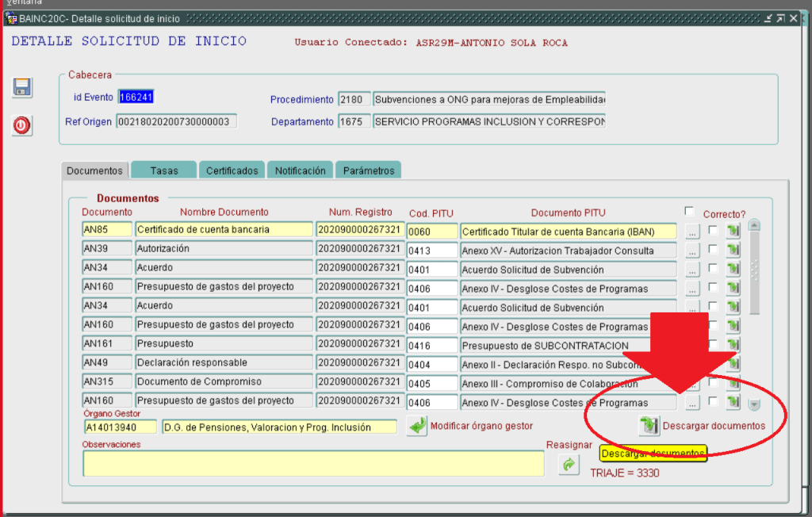Download the Certificado de cuenta bancaria row document
The image size is (812, 517).
coord(733,231)
